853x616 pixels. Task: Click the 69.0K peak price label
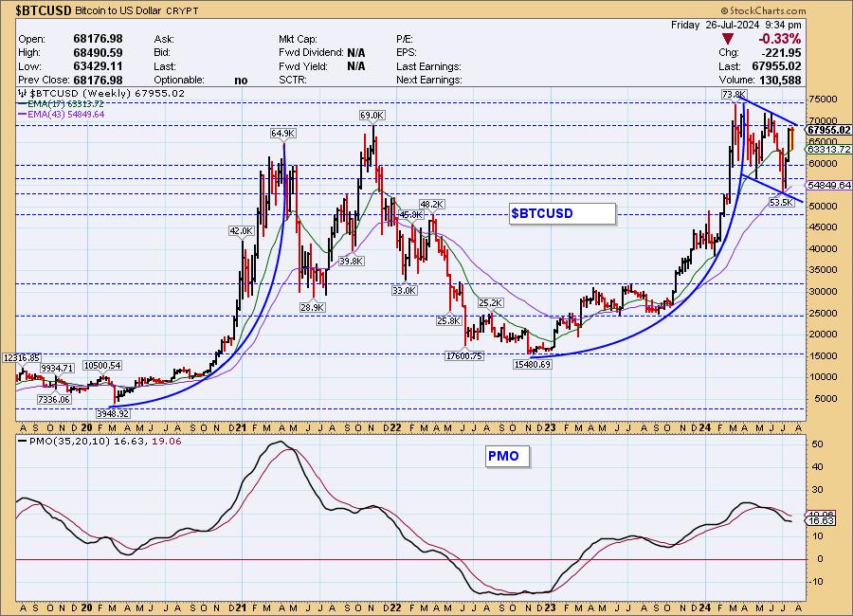click(x=372, y=116)
